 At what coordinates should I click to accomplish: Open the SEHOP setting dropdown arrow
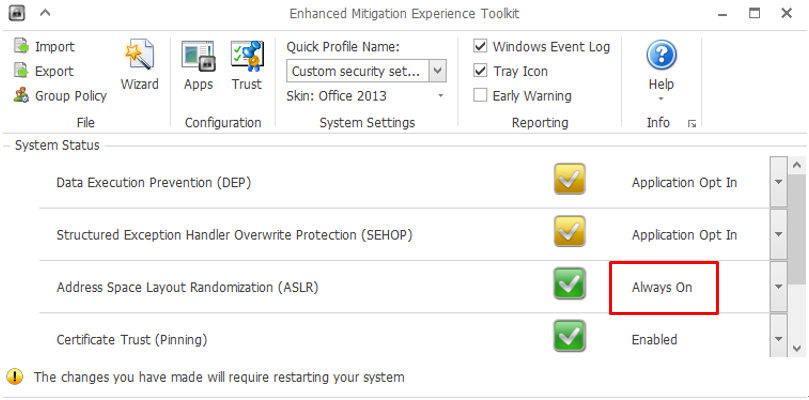[779, 234]
